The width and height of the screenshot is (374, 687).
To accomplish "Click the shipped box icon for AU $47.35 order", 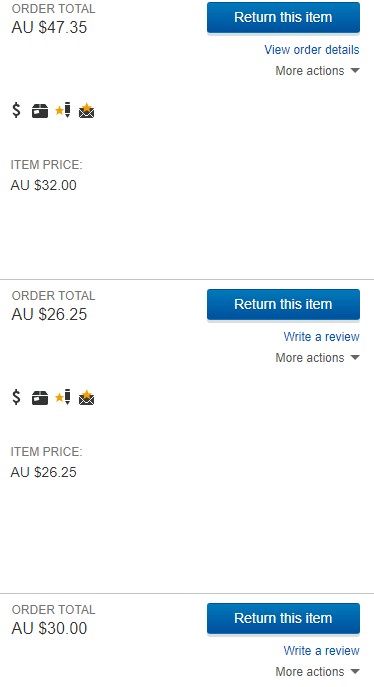I will pos(40,111).
